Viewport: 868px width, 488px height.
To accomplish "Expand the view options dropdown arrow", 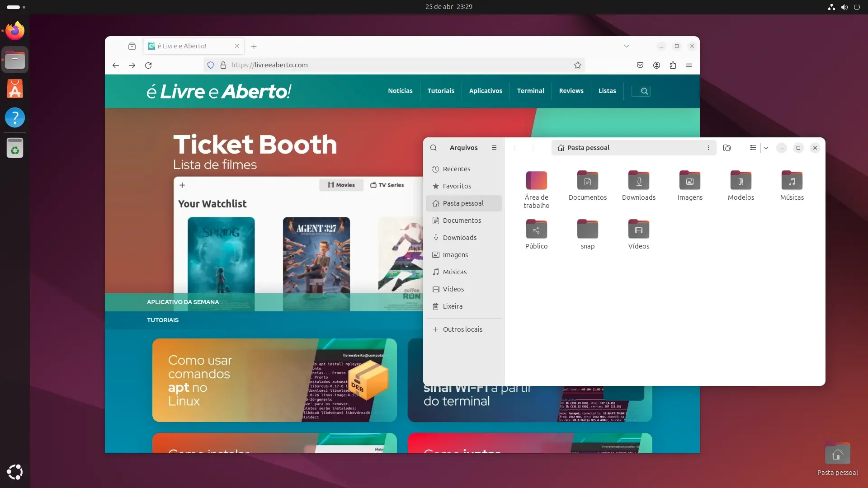I will [766, 148].
